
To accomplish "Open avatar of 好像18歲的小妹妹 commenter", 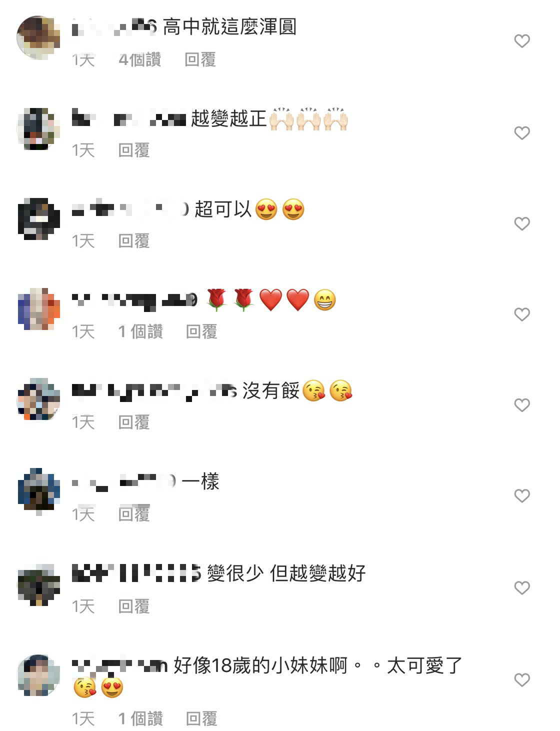I will (38, 675).
